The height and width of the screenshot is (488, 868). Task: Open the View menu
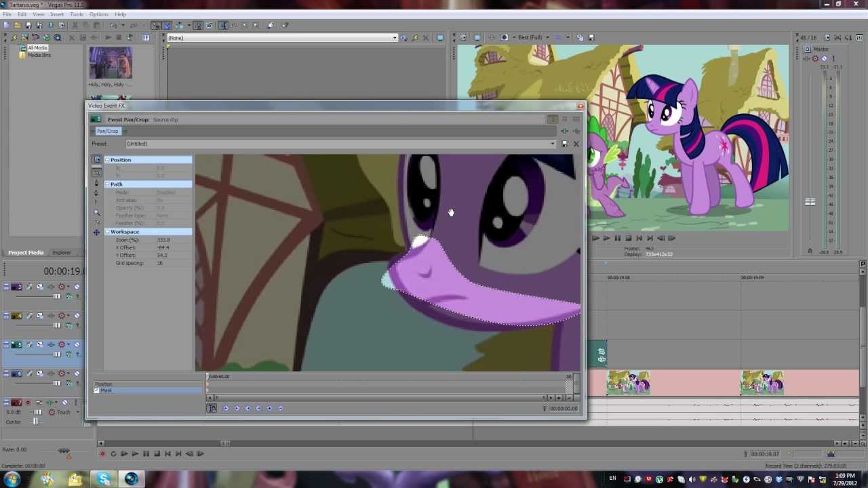click(39, 14)
